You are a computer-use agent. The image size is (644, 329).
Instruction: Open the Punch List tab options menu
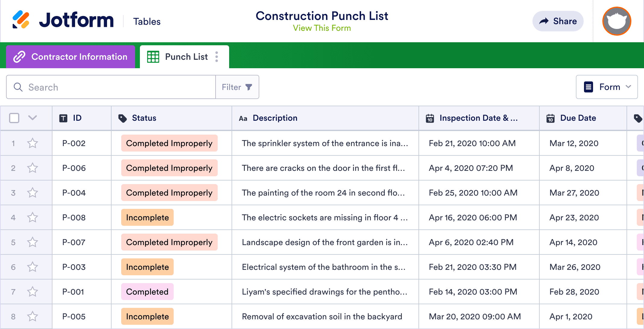tap(217, 56)
